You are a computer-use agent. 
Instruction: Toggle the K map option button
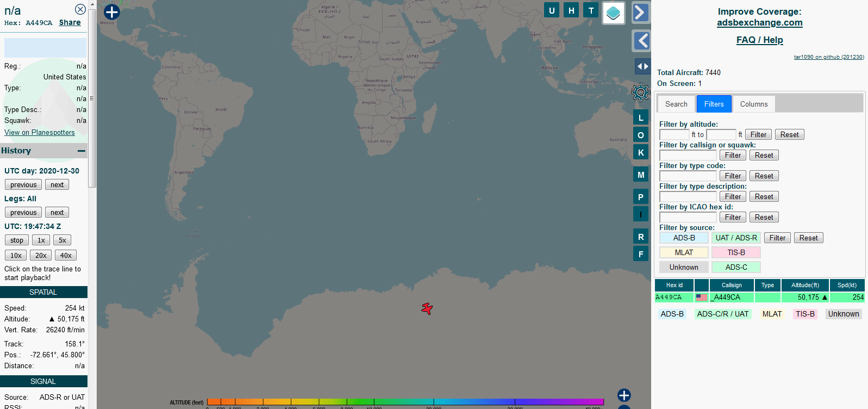(641, 152)
